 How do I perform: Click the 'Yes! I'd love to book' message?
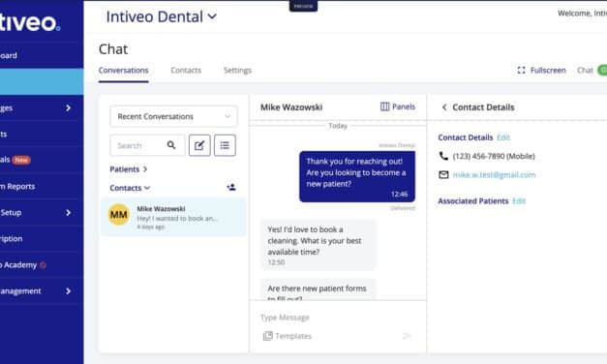(319, 245)
